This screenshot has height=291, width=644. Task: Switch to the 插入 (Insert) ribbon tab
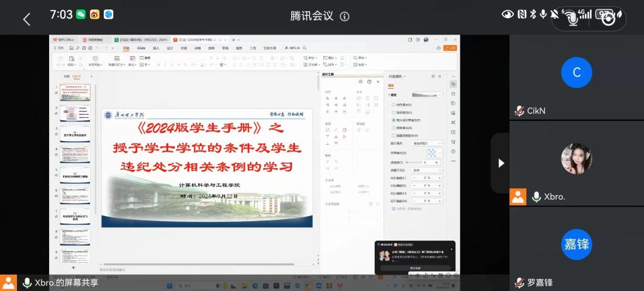click(x=156, y=48)
